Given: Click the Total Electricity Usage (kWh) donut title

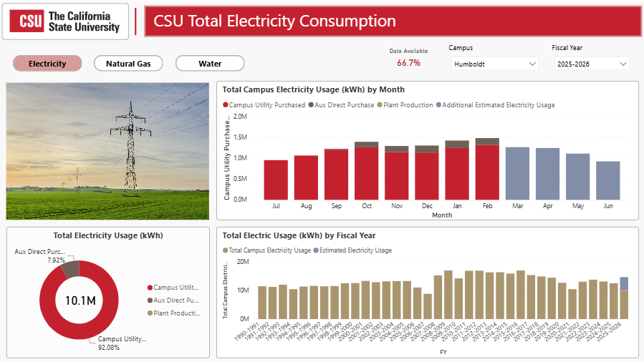Looking at the screenshot, I should 108,235.
